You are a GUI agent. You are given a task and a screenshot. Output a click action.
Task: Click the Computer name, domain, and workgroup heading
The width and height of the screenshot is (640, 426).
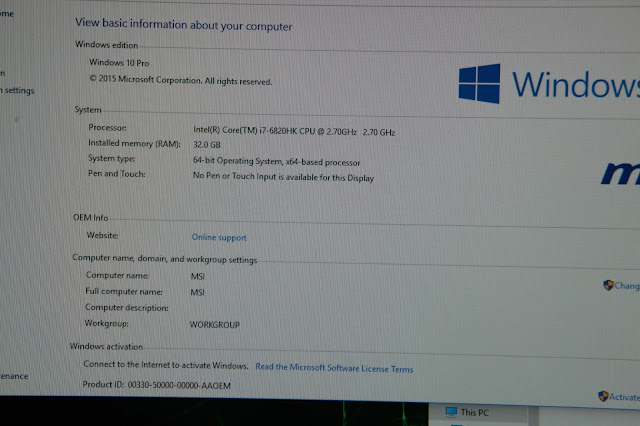pyautogui.click(x=165, y=259)
